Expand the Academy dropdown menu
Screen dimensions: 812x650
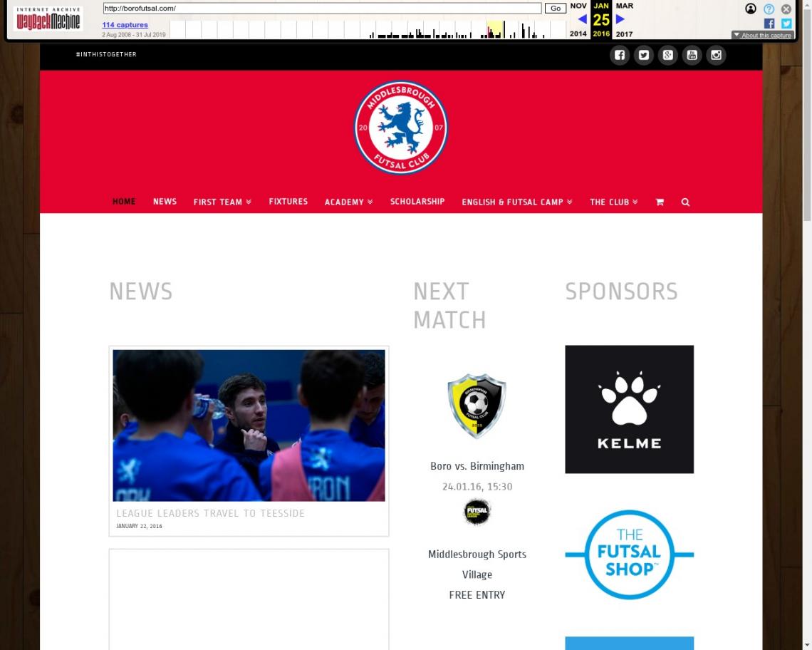pos(348,202)
